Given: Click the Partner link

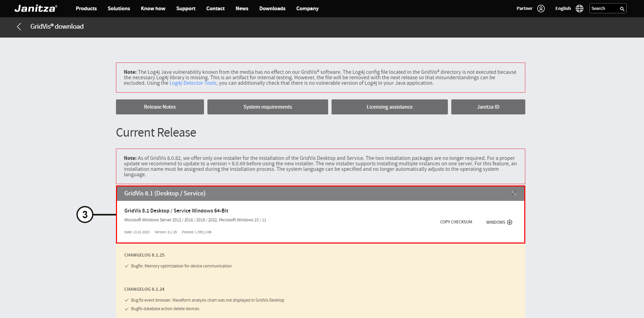Looking at the screenshot, I should coord(524,9).
